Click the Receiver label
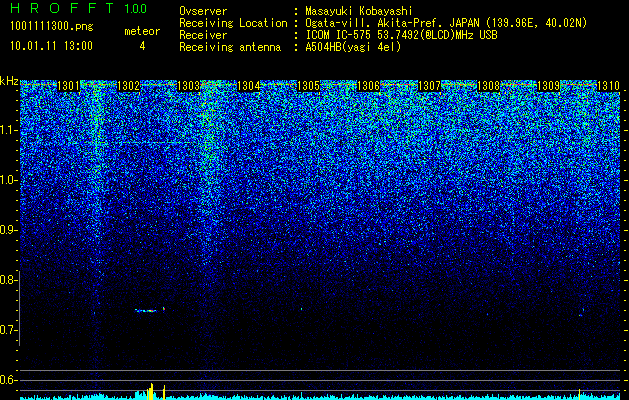 (203, 35)
